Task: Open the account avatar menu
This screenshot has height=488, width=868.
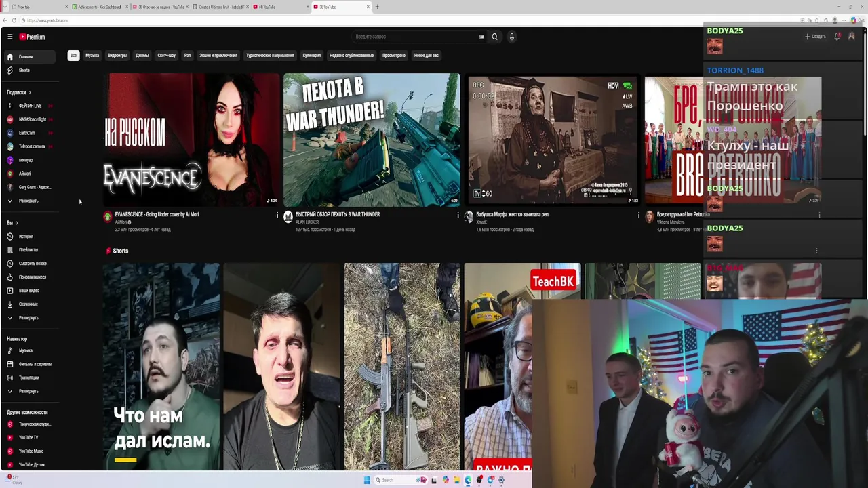Action: pyautogui.click(x=852, y=36)
